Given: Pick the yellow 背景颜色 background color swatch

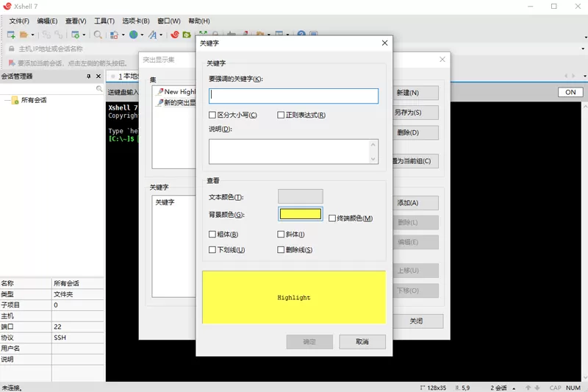Looking at the screenshot, I should 301,214.
